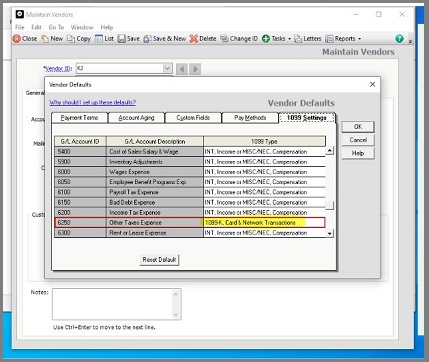Viewport: 429px width, 362px height.
Task: Open the Help menu
Action: [107, 27]
